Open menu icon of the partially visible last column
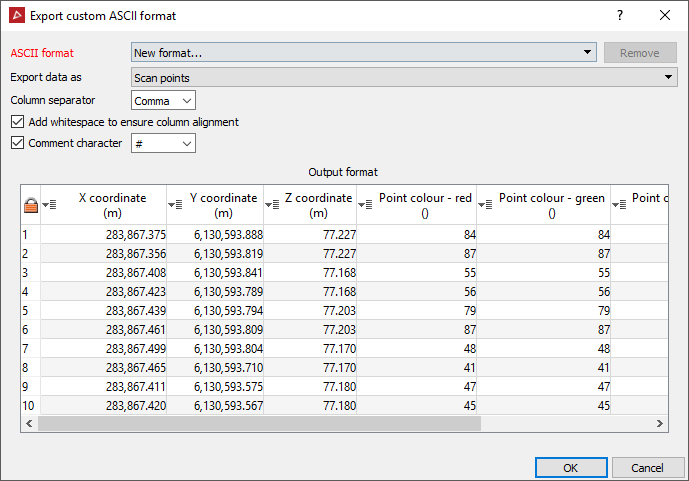This screenshot has height=481, width=689. pyautogui.click(x=618, y=205)
